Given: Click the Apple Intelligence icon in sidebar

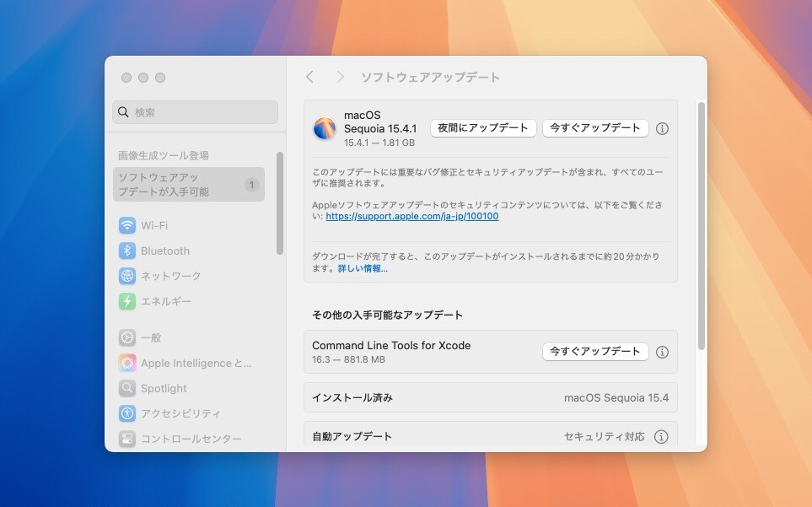Looking at the screenshot, I should click(126, 363).
